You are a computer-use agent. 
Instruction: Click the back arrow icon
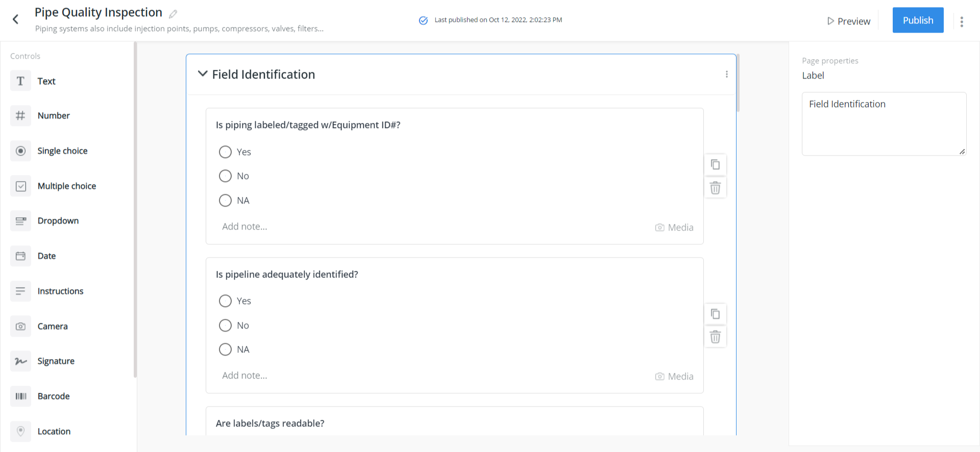[16, 19]
